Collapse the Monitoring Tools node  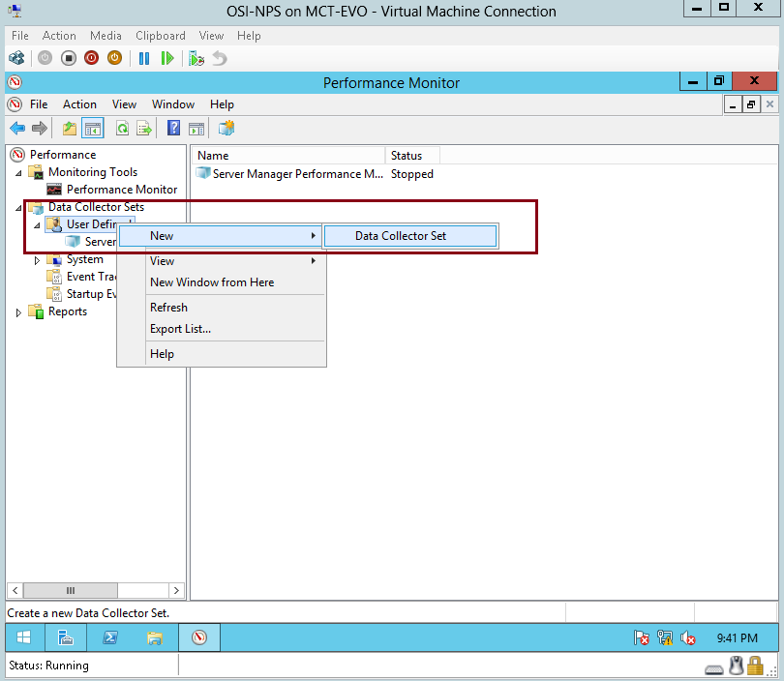click(19, 172)
